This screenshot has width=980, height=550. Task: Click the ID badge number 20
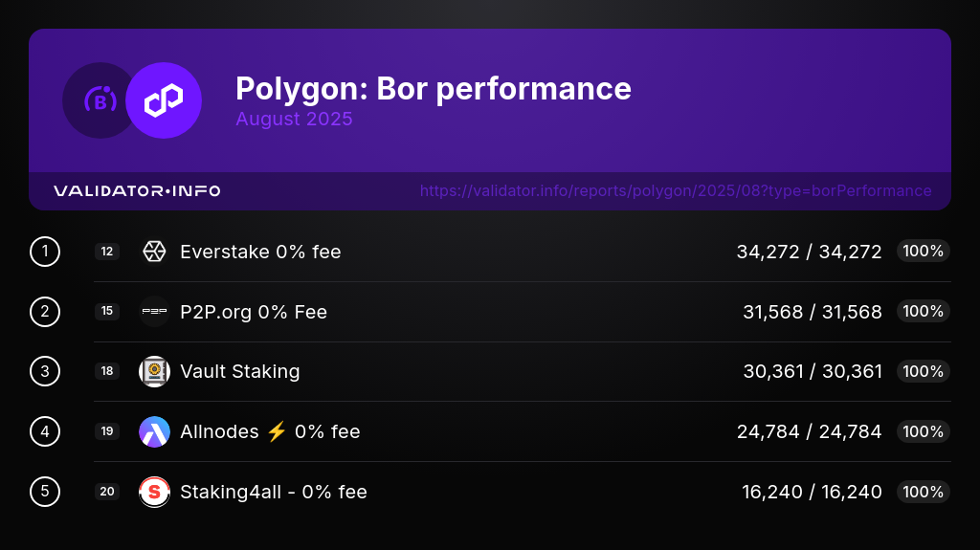[107, 492]
